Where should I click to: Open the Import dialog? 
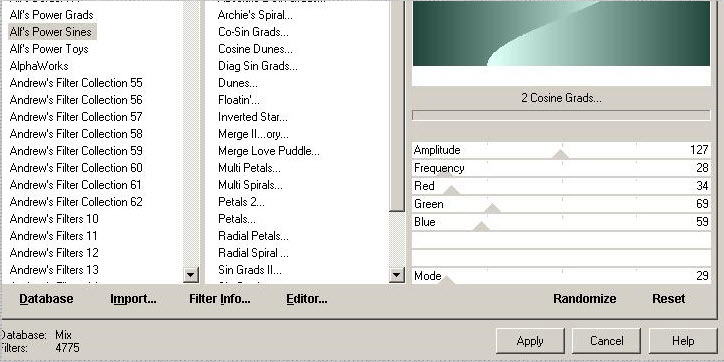pyautogui.click(x=133, y=299)
